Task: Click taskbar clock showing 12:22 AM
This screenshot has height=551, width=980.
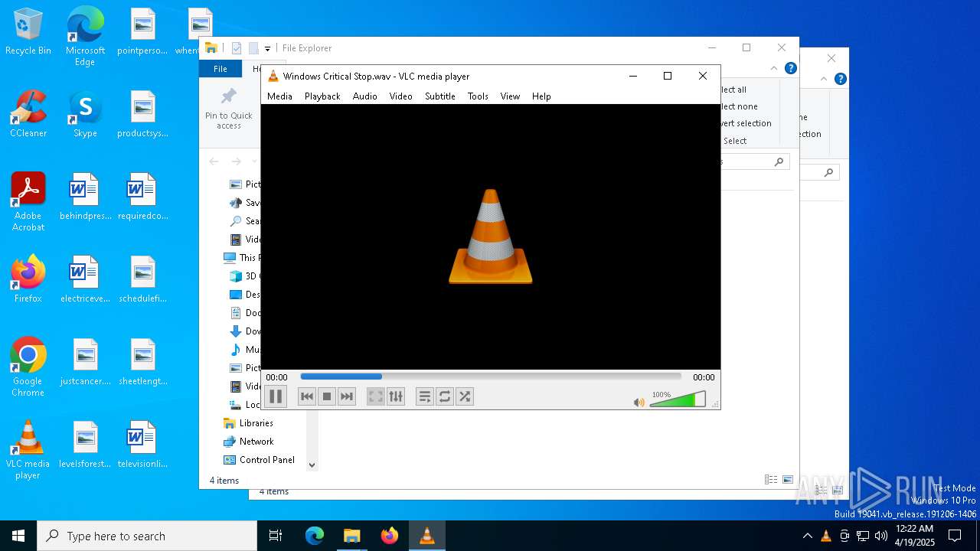Action: [x=913, y=536]
